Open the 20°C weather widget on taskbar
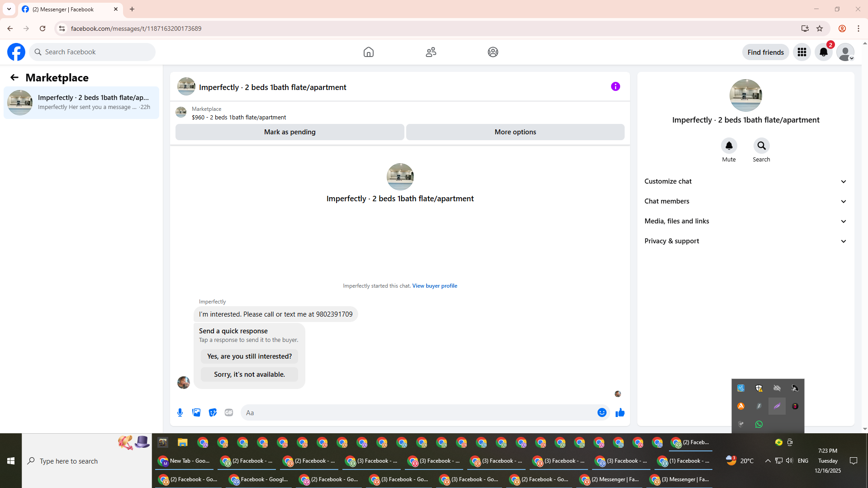 coord(740,461)
